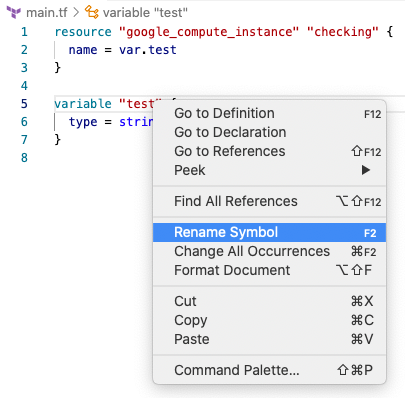Click line number 4 in gutter
405x398 pixels.
24,86
